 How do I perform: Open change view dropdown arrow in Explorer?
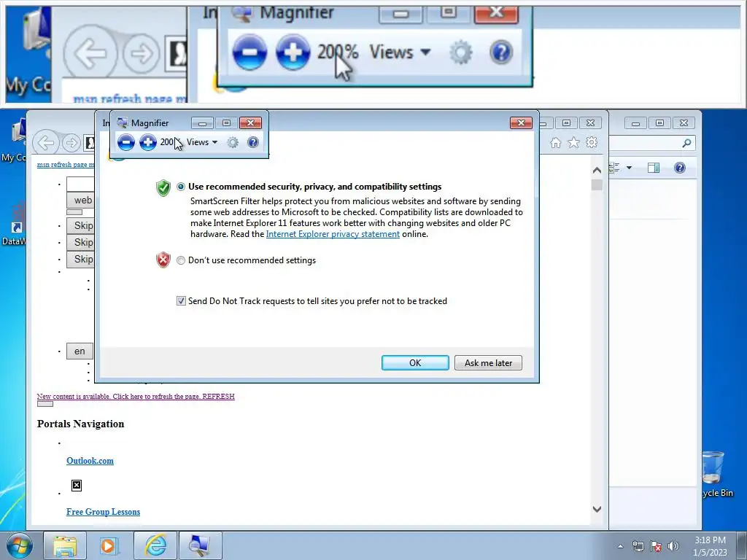click(629, 168)
